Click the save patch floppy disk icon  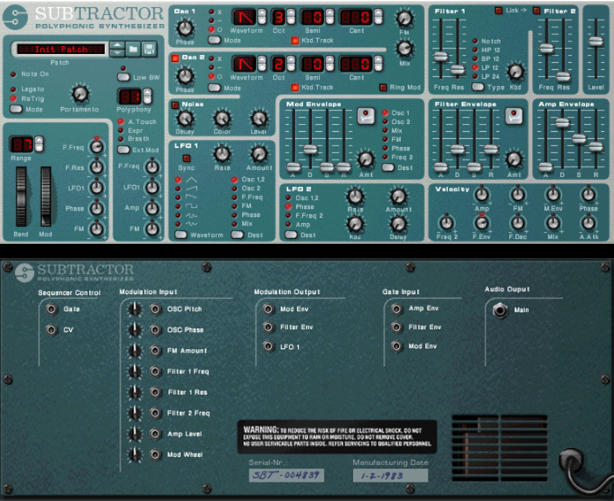tap(149, 49)
